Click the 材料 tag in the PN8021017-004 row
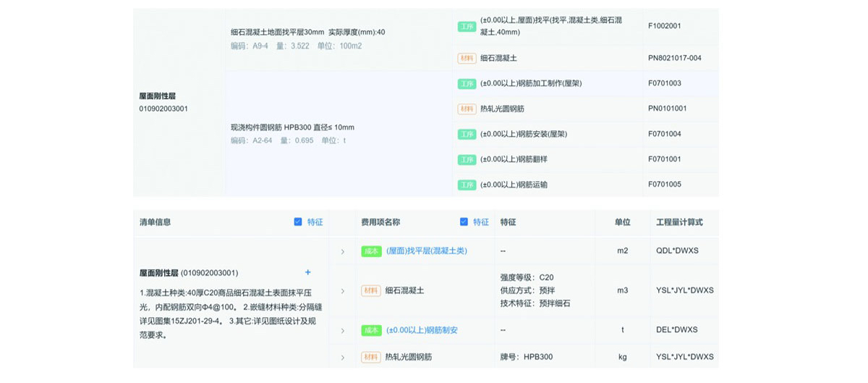 pos(467,58)
